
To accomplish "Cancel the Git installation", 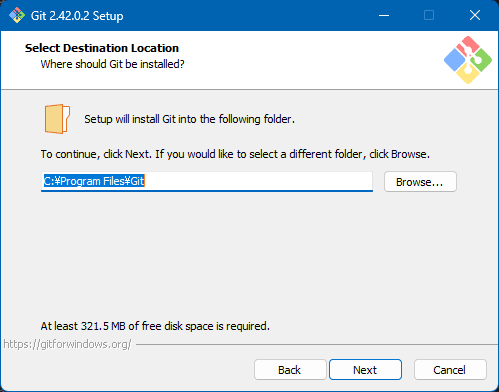I will click(x=450, y=370).
